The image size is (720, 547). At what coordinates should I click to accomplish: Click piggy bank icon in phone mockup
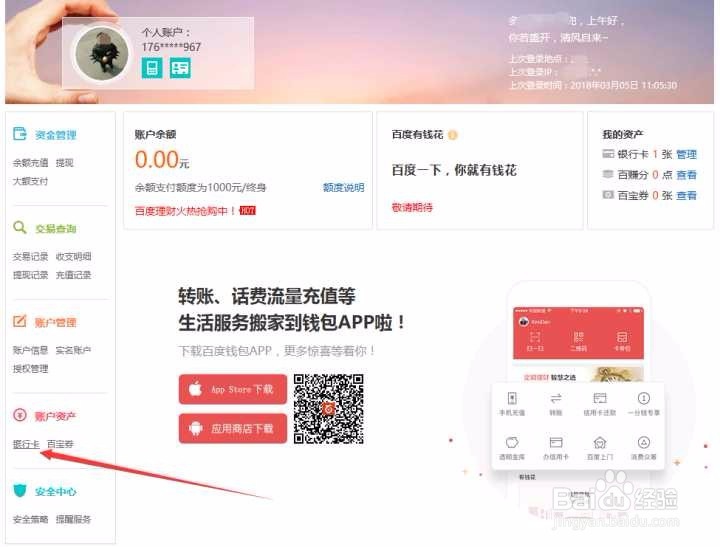pyautogui.click(x=512, y=442)
